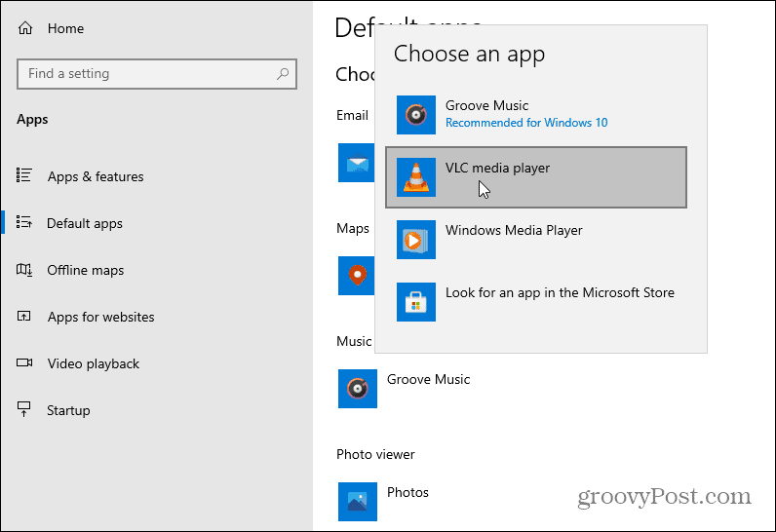This screenshot has width=776, height=532.
Task: Click the Apps & features list icon
Action: pos(24,175)
